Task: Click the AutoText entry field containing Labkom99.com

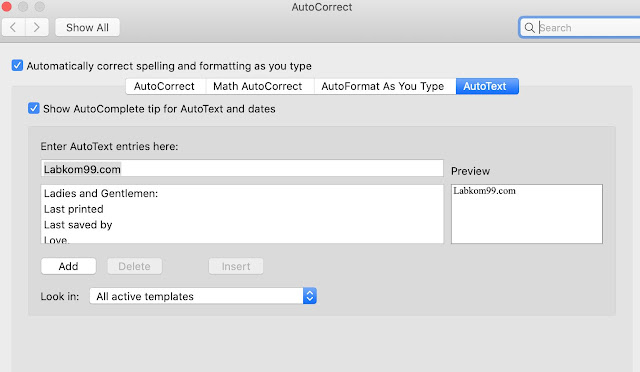Action: coord(242,169)
